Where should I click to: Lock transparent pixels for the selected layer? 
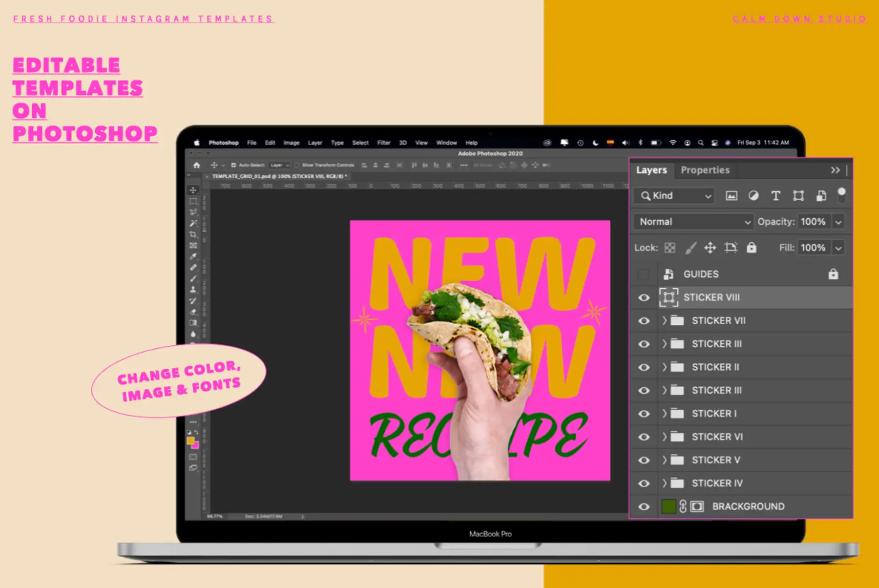click(670, 248)
